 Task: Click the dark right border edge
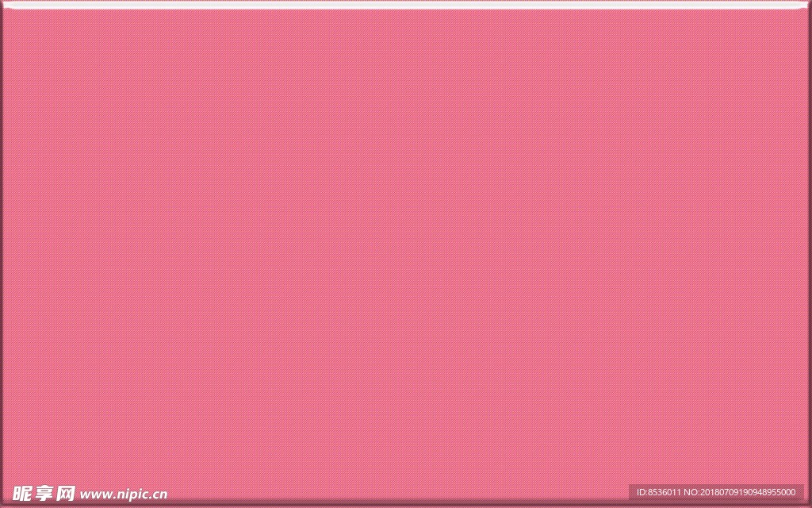pos(809,254)
